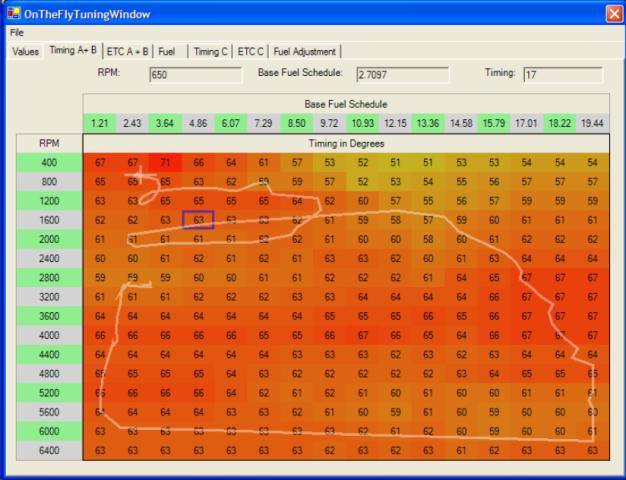Select the Fuel Adjustment tab
626x480 pixels.
[306, 51]
